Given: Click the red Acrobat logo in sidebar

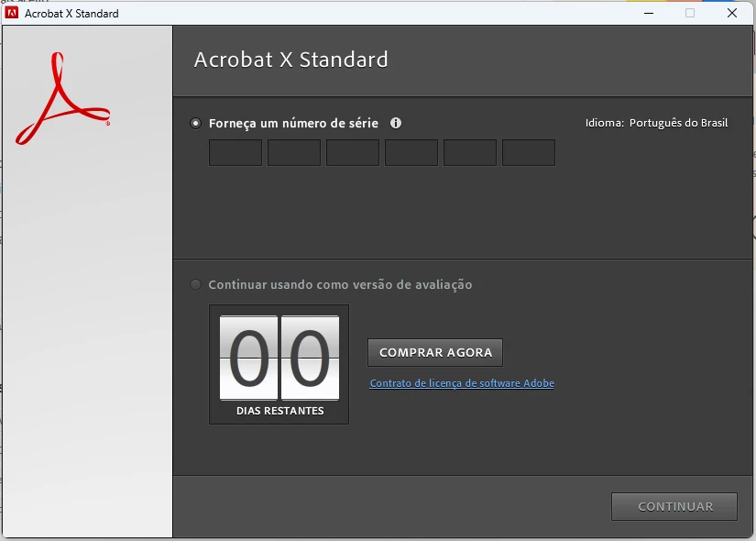Looking at the screenshot, I should 62,98.
